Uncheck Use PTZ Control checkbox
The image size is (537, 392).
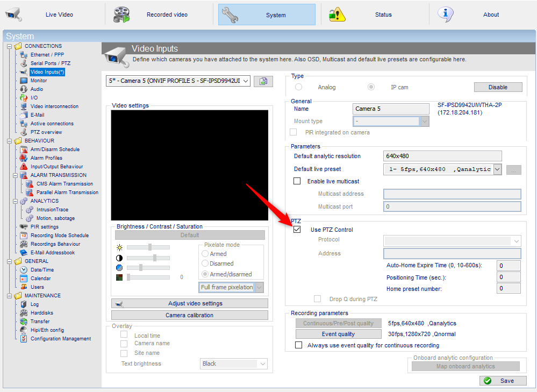tap(297, 230)
